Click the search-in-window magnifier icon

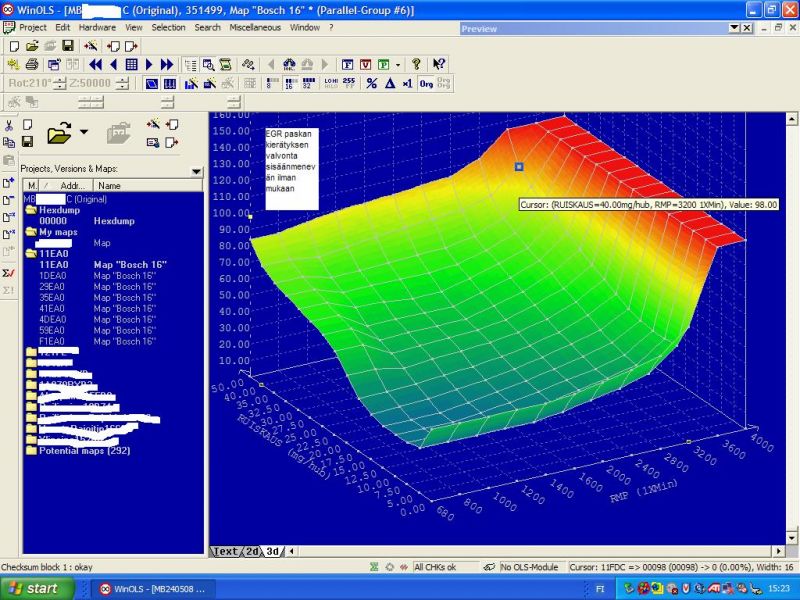[208, 65]
